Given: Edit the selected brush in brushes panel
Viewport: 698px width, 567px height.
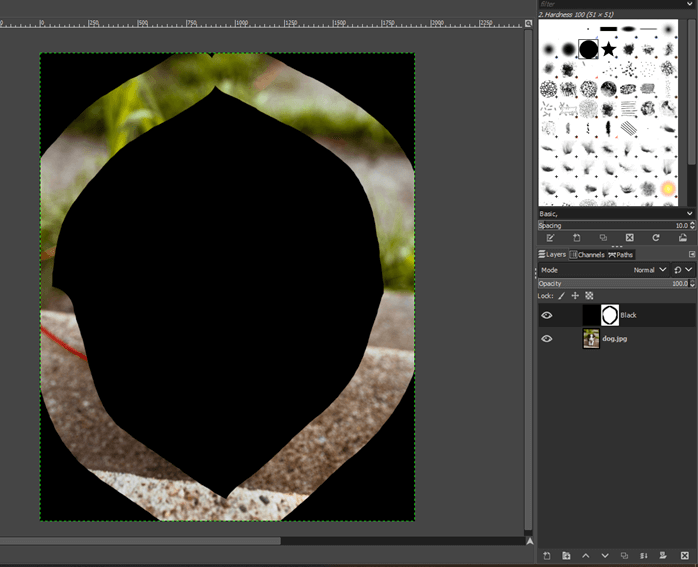Looking at the screenshot, I should 550,238.
